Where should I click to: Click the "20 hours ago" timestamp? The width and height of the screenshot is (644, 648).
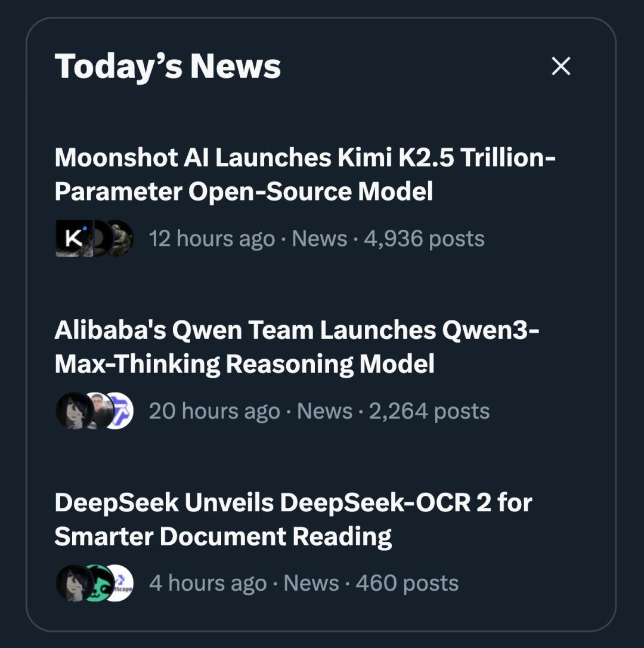[x=214, y=411]
